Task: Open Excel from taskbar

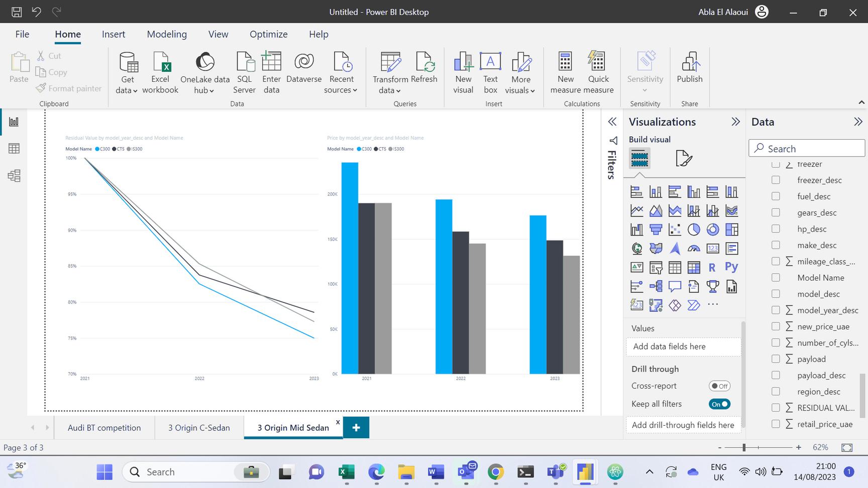Action: tap(346, 472)
